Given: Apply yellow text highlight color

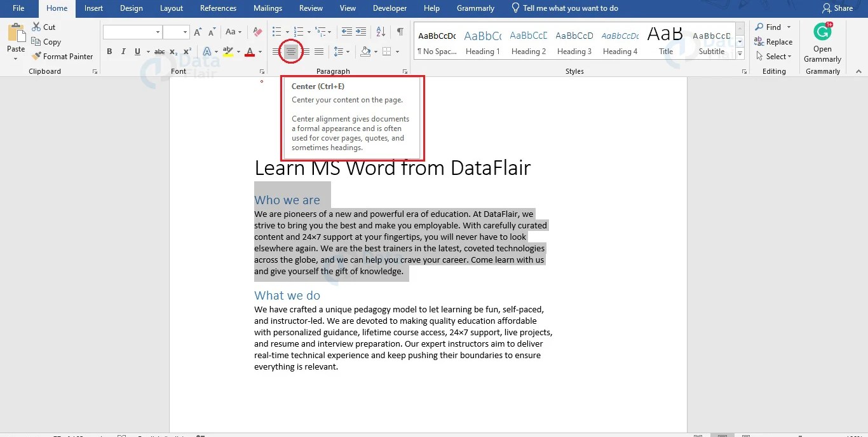Looking at the screenshot, I should [227, 51].
